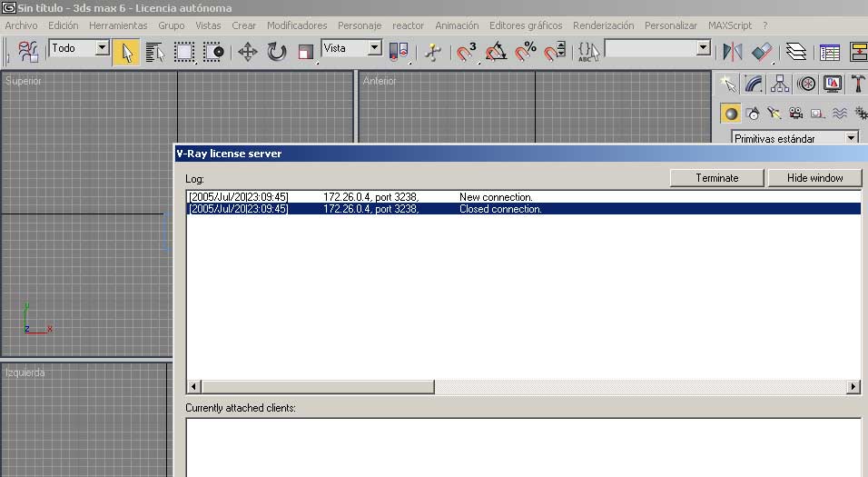The height and width of the screenshot is (477, 868).
Task: Open the Todo selection filter dropdown
Action: (x=102, y=48)
